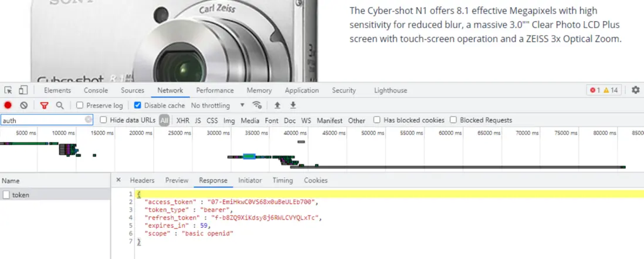644x259 pixels.
Task: Click the Name column header
Action: tap(55, 180)
